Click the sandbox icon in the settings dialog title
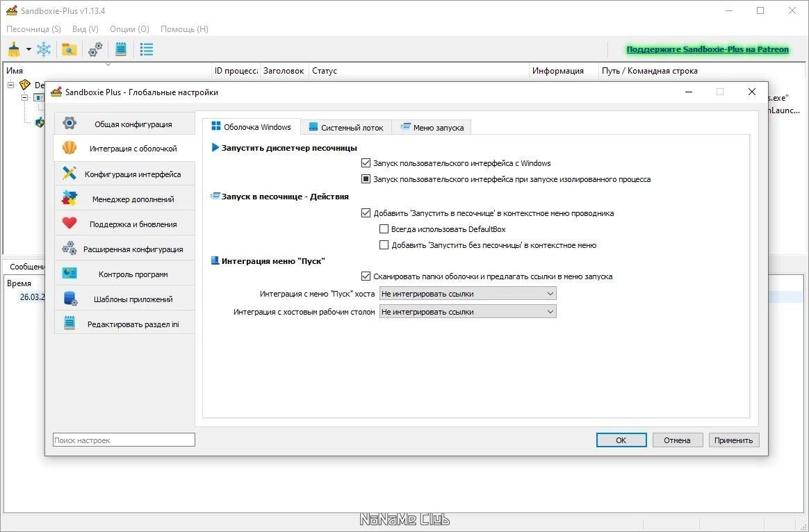 57,92
